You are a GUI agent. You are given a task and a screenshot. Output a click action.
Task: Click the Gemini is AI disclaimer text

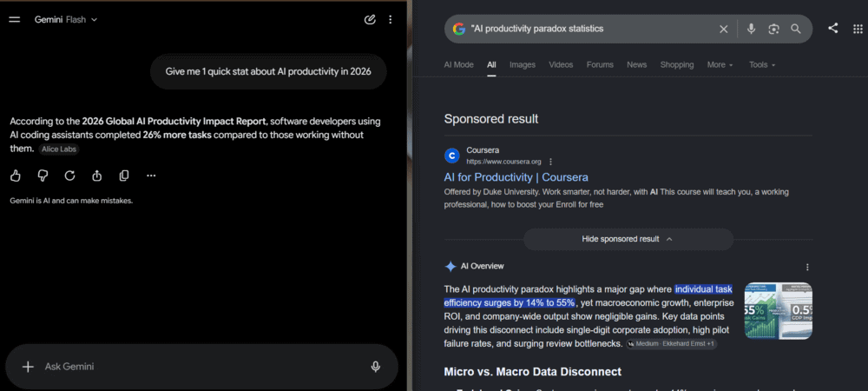point(71,201)
